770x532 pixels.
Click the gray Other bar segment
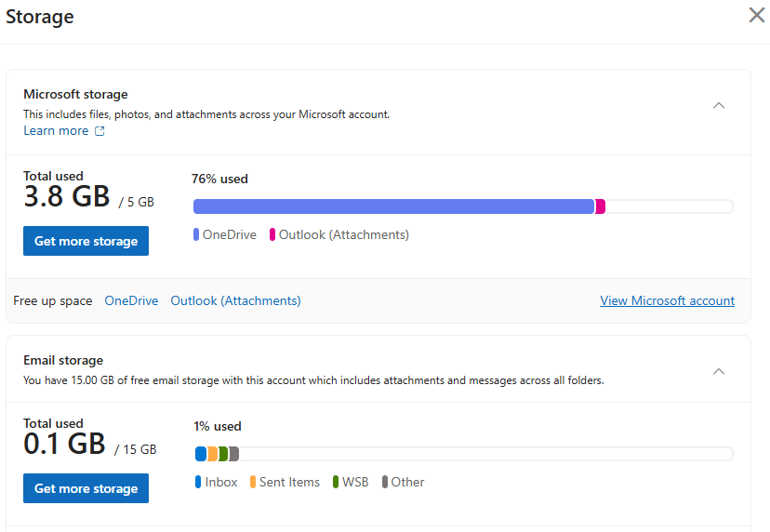click(233, 454)
